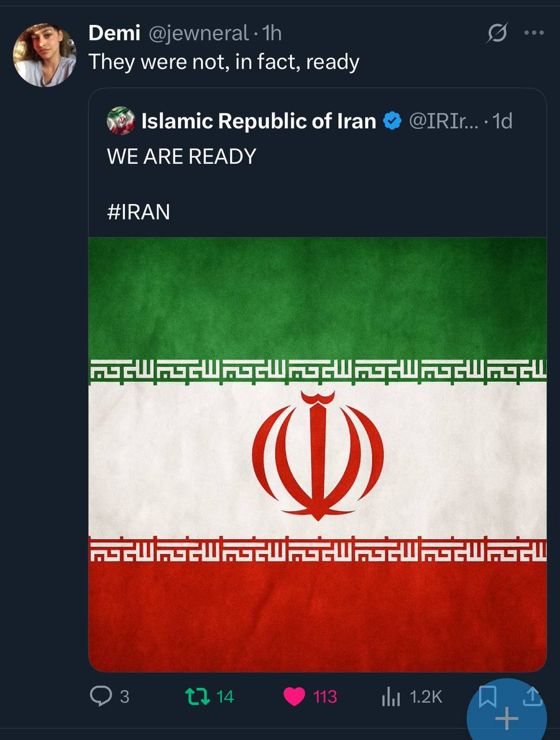
Task: Open the Grok slashed-circle icon beside the post
Action: click(497, 34)
